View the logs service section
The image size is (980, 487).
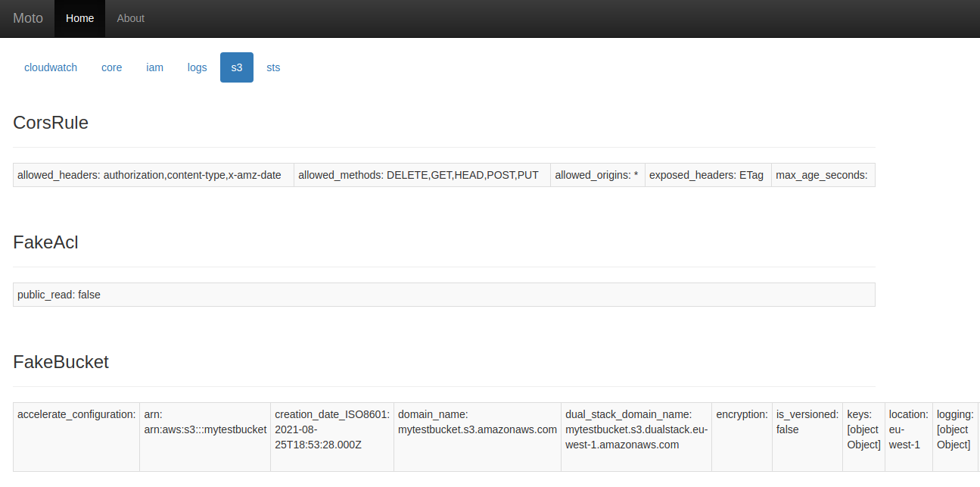pyautogui.click(x=197, y=67)
